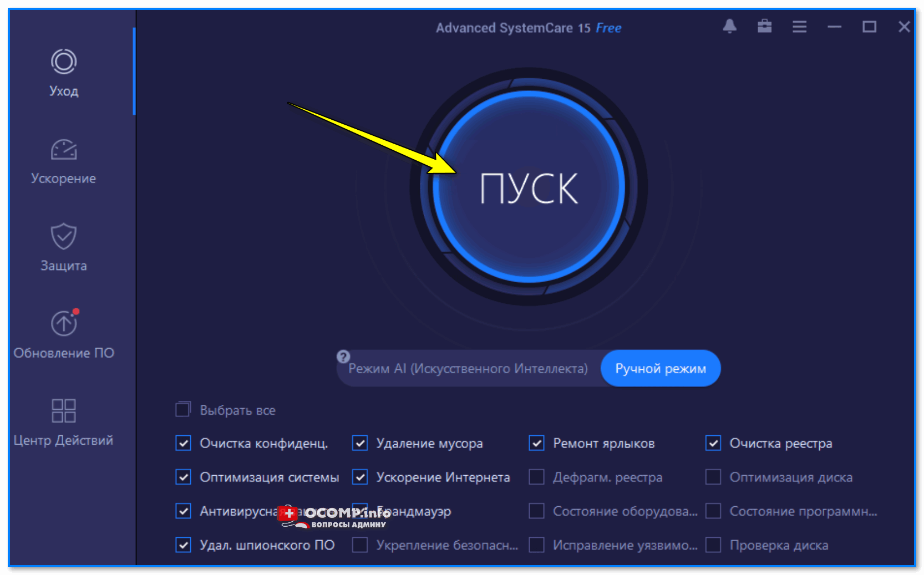Screen dimensions: 924x575
Task: Open the hamburger options menu
Action: pyautogui.click(x=799, y=27)
